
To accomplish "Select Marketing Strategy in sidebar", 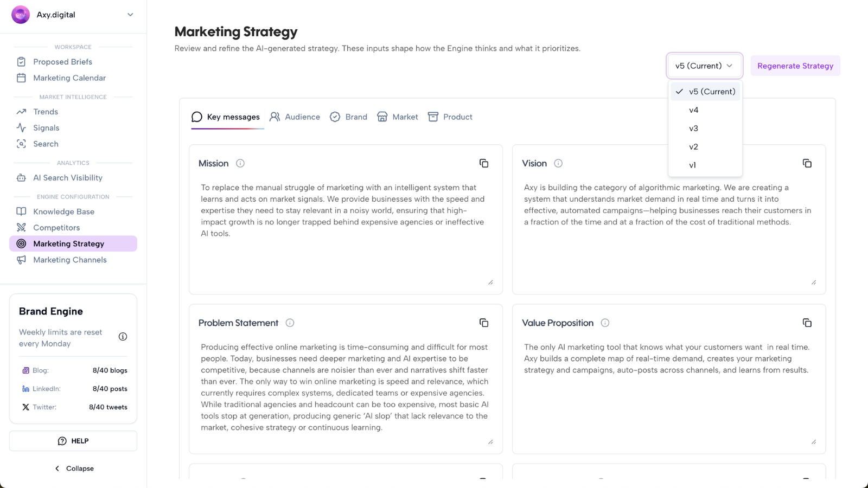I will [73, 243].
